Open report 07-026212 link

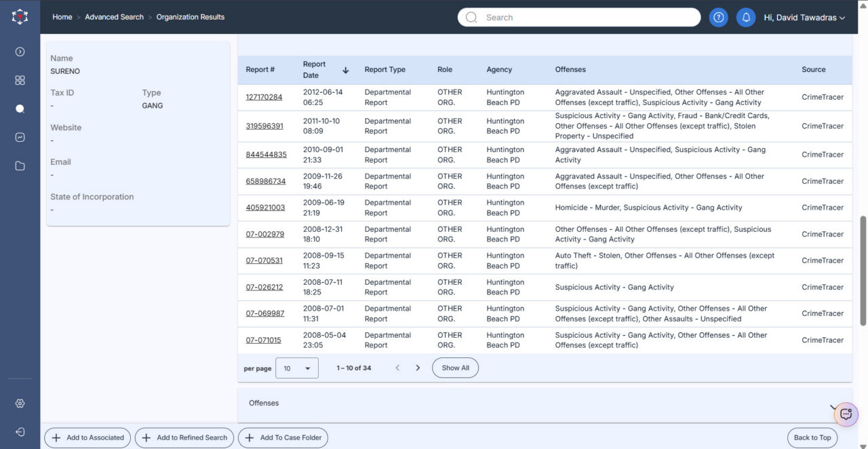(264, 287)
